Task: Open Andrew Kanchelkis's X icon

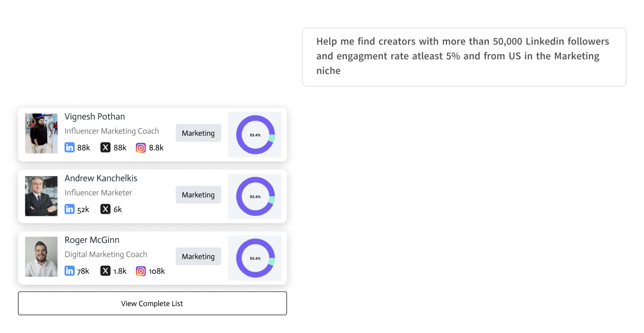Action: coord(105,209)
